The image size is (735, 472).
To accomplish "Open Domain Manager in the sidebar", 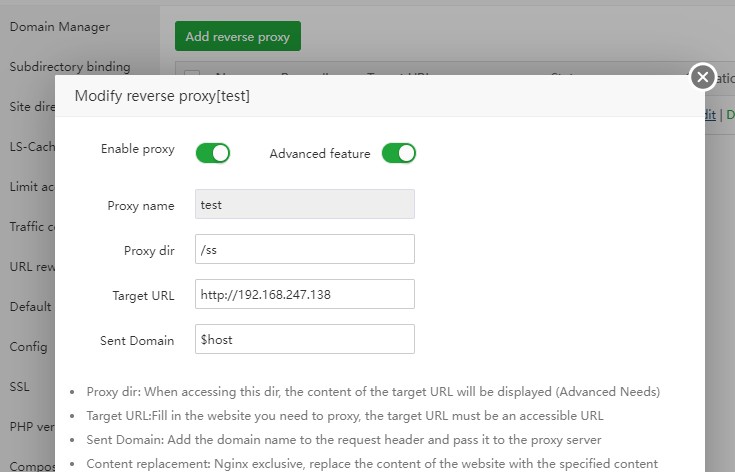I will pyautogui.click(x=60, y=27).
